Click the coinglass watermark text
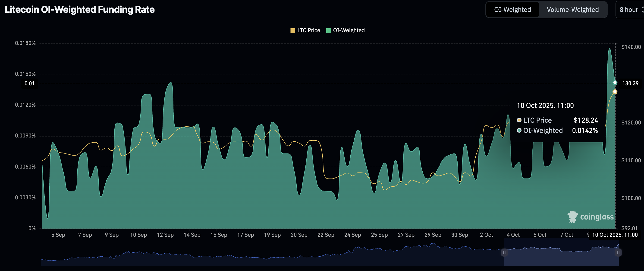The height and width of the screenshot is (271, 644). [597, 217]
